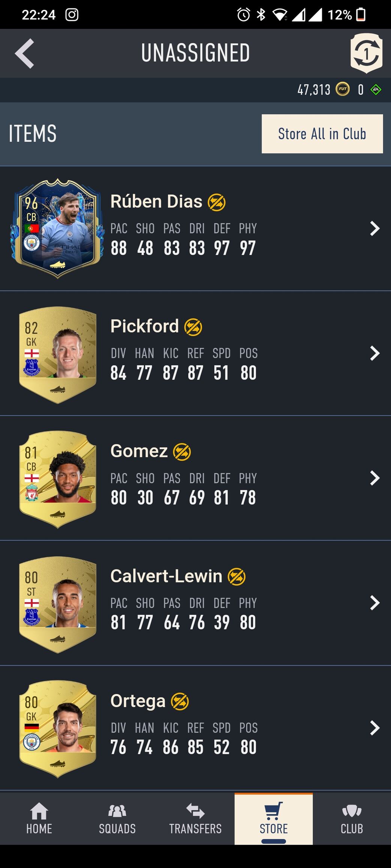Tap untradeable icon beside Gomez

coord(182,452)
